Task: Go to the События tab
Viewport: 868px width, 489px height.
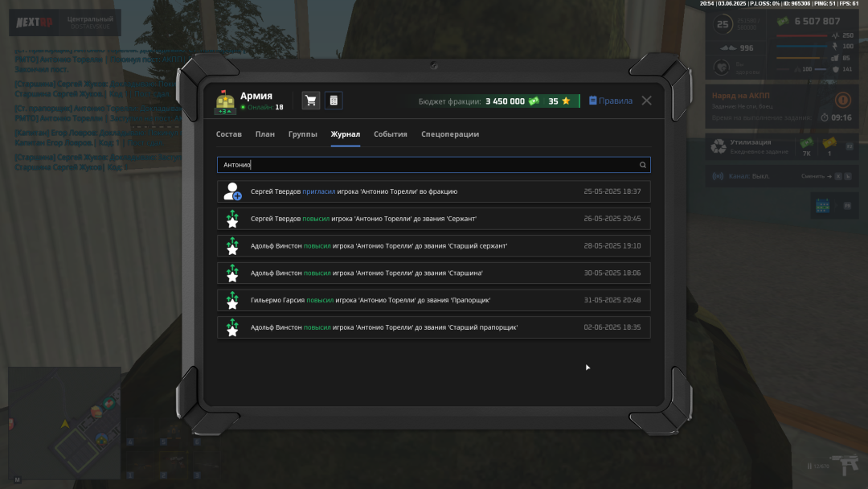Action: point(391,134)
